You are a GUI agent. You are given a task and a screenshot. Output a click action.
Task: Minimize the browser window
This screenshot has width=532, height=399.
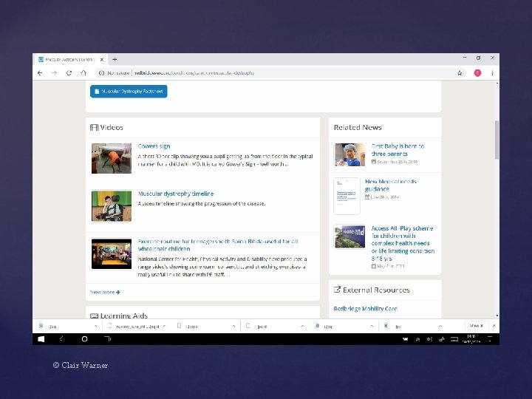point(465,58)
